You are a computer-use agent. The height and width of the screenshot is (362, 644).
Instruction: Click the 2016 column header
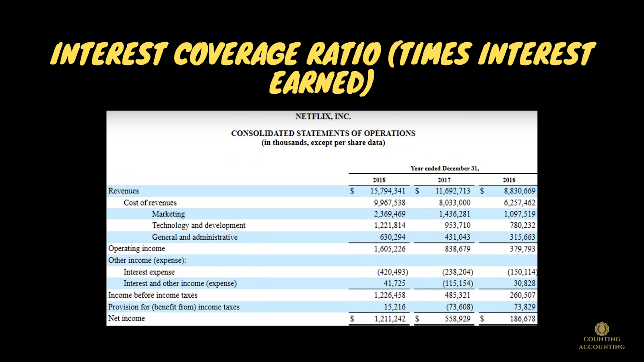509,180
